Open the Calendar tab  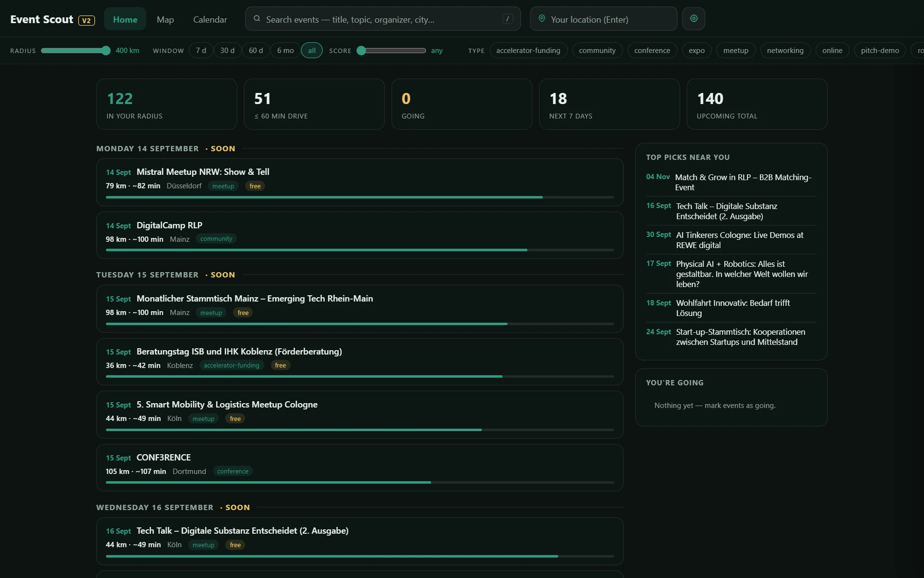point(210,19)
